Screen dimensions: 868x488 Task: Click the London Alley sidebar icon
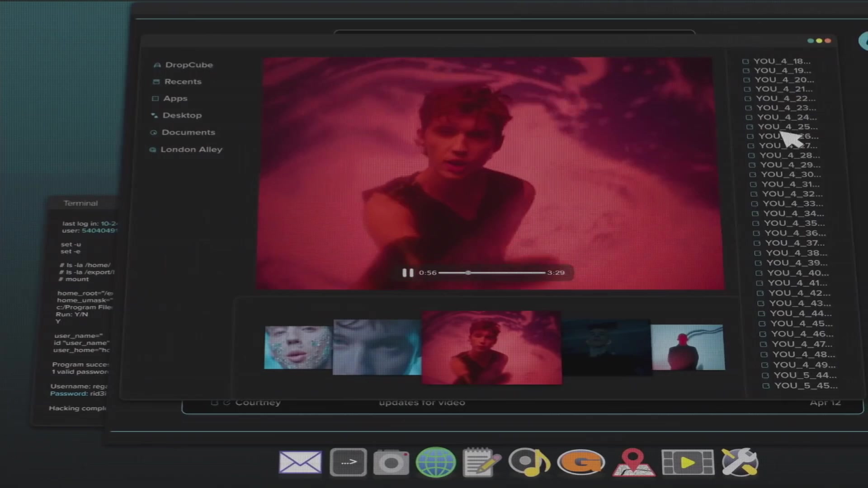[152, 150]
